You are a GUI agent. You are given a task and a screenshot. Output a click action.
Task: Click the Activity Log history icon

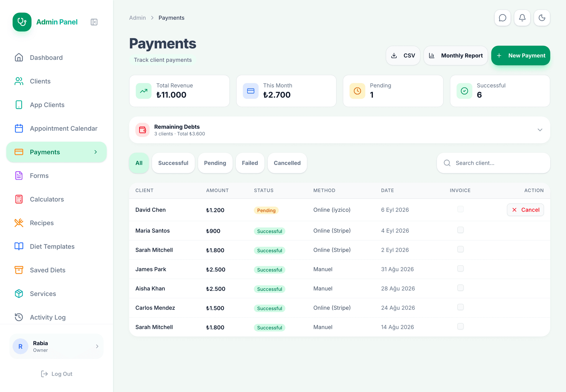19,317
